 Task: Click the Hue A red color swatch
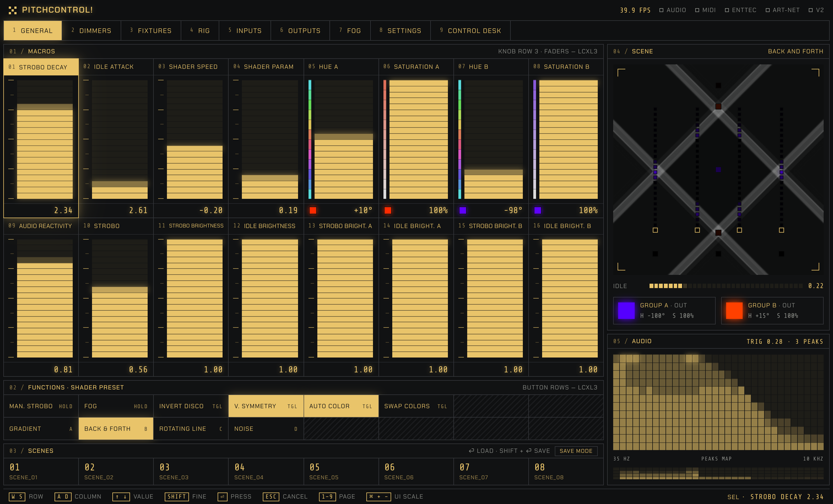pyautogui.click(x=313, y=210)
